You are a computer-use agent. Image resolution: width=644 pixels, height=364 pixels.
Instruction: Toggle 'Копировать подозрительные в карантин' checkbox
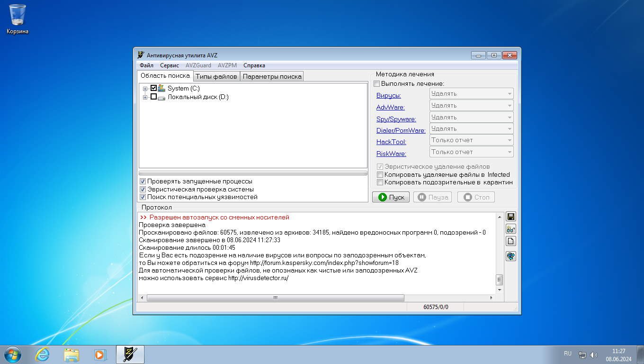point(380,182)
